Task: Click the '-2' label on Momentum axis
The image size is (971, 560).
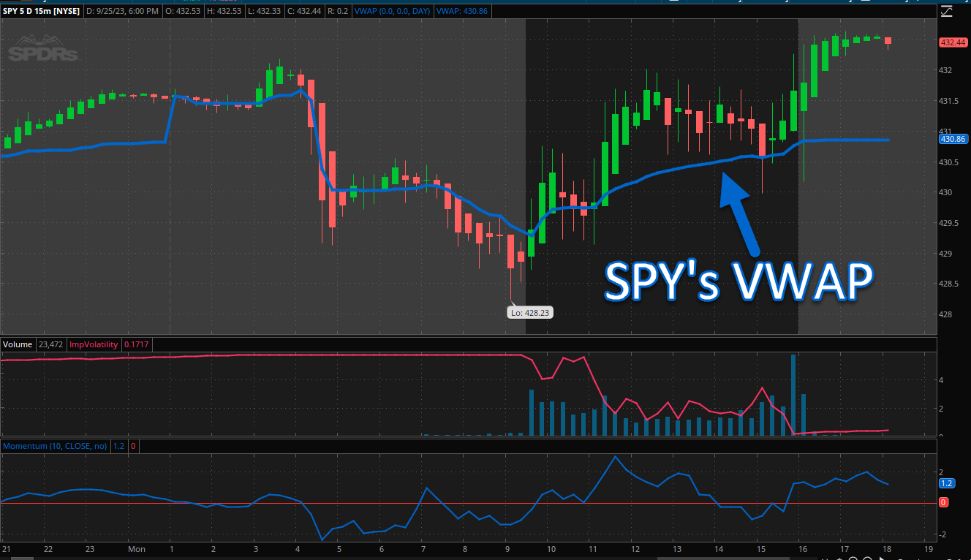Action: (944, 534)
